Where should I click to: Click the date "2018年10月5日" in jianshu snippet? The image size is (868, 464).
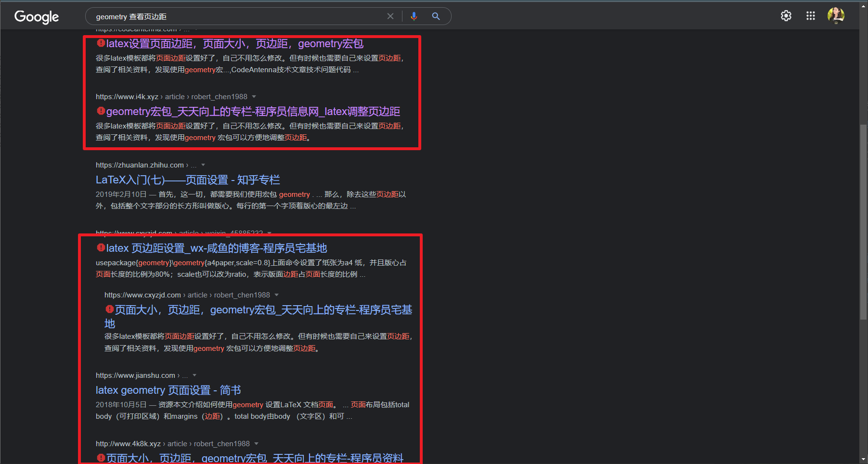coord(121,405)
